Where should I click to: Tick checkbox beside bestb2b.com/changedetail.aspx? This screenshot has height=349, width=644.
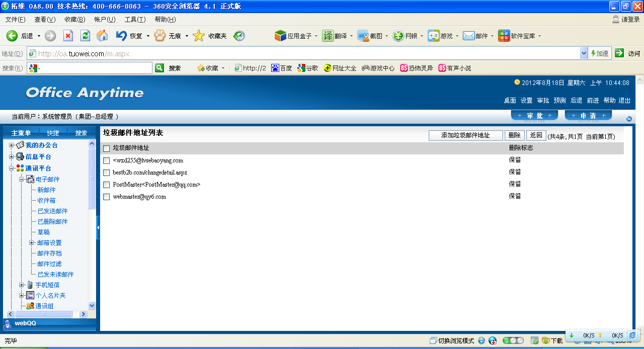(x=106, y=173)
